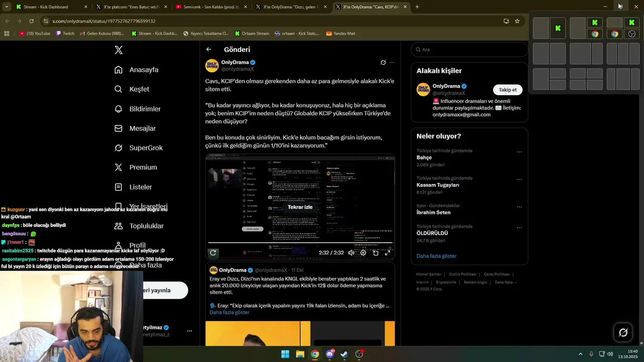Bookmark this page with the star icon

tap(517, 21)
